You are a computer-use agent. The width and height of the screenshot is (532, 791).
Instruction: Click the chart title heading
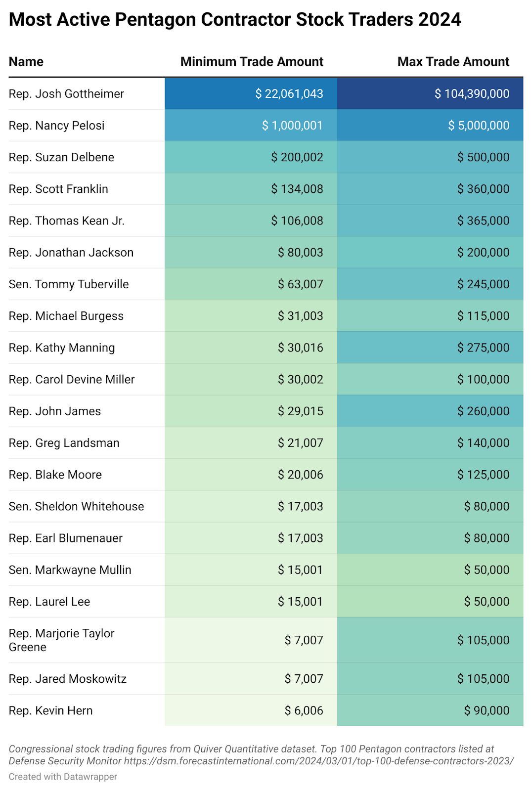(x=235, y=20)
